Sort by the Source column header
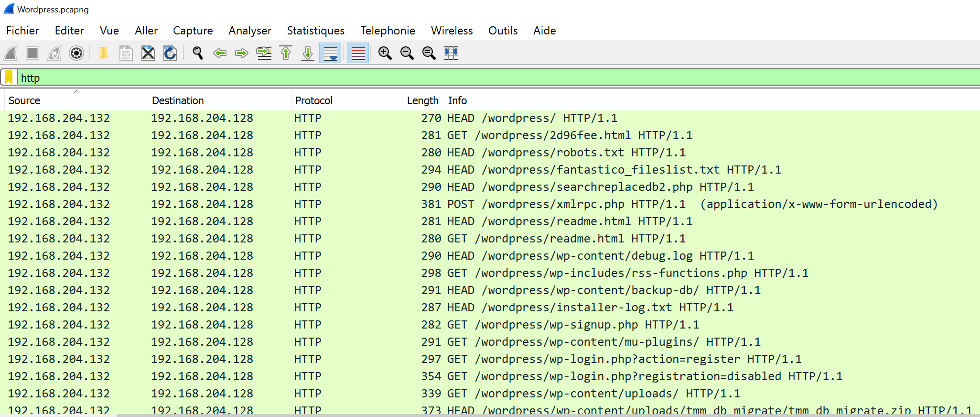 76,100
